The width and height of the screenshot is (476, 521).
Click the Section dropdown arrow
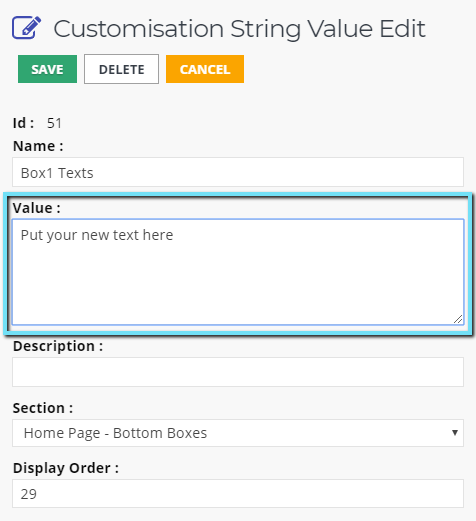[455, 433]
